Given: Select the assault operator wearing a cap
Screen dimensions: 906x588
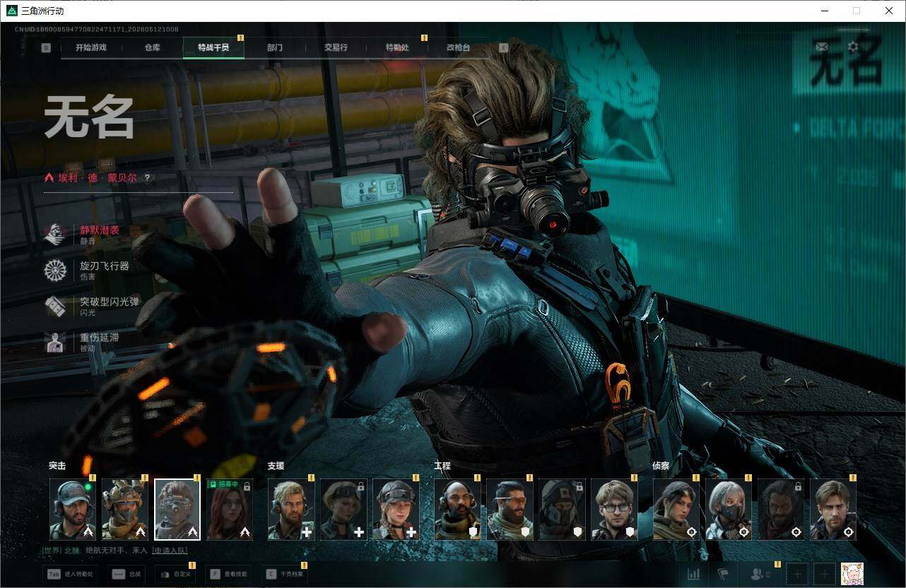Looking at the screenshot, I should pos(73,510).
